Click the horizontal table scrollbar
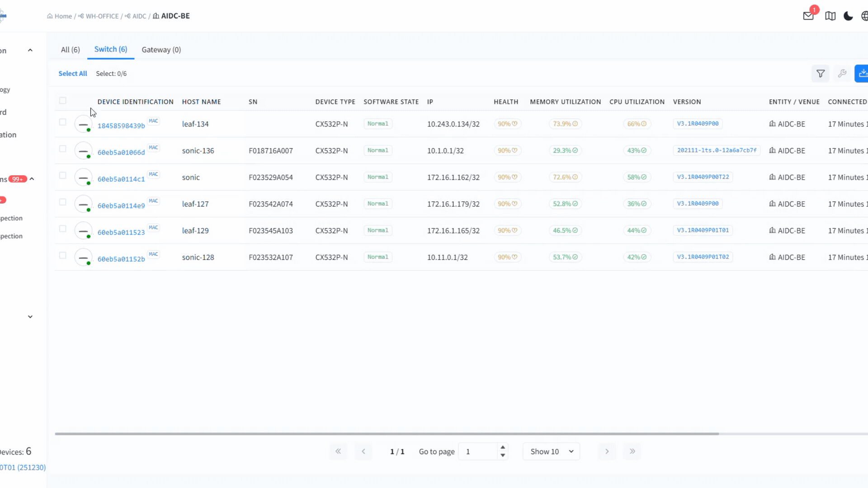 pos(387,434)
